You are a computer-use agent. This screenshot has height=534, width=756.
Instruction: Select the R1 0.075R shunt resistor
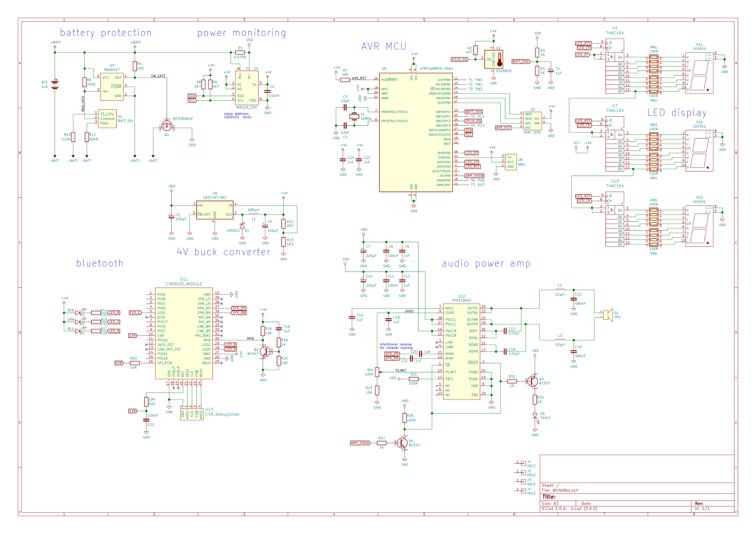(240, 52)
